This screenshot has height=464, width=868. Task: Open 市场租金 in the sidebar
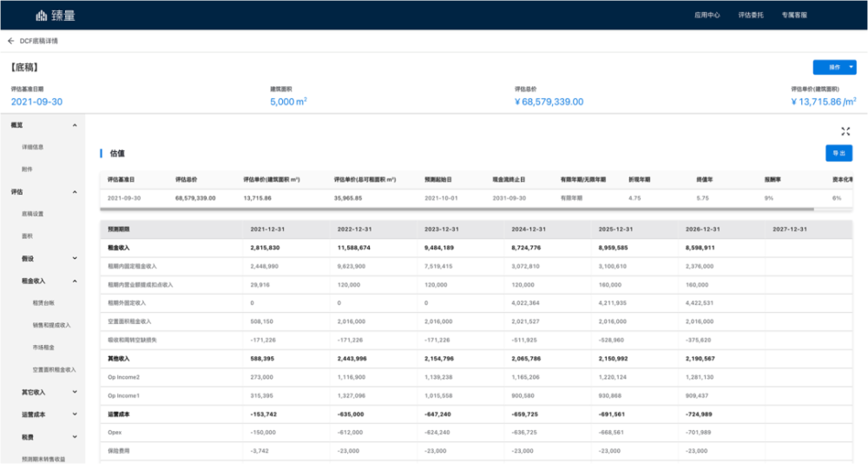click(43, 347)
